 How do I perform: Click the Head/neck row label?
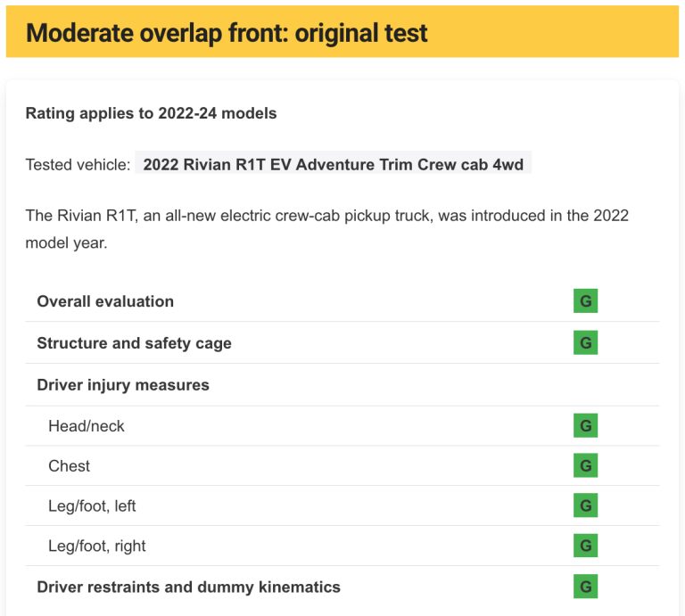pos(87,426)
